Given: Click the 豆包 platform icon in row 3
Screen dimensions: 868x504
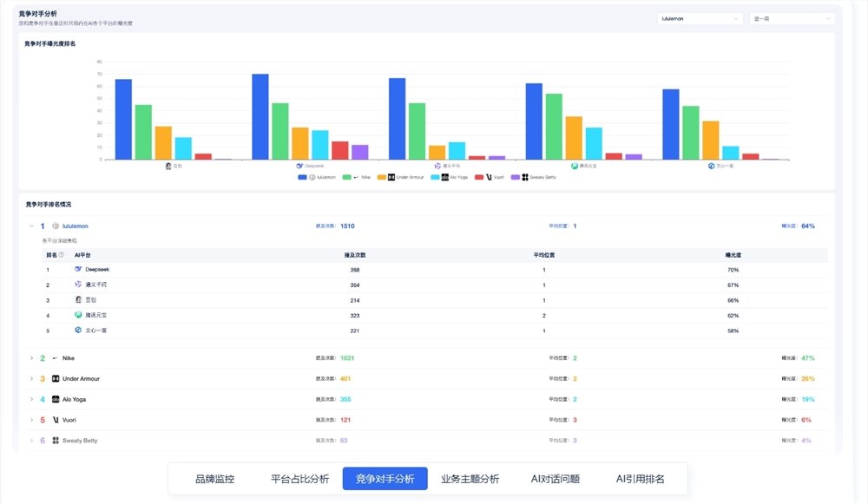Looking at the screenshot, I should (x=78, y=300).
